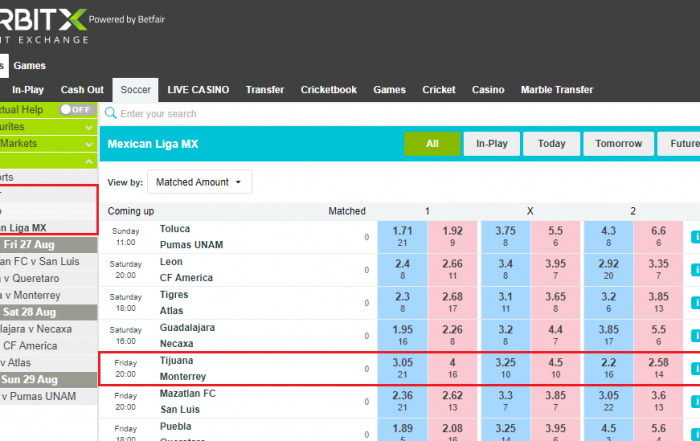Open Queretaro match in sidebar
The image size is (700, 441).
[x=48, y=278]
